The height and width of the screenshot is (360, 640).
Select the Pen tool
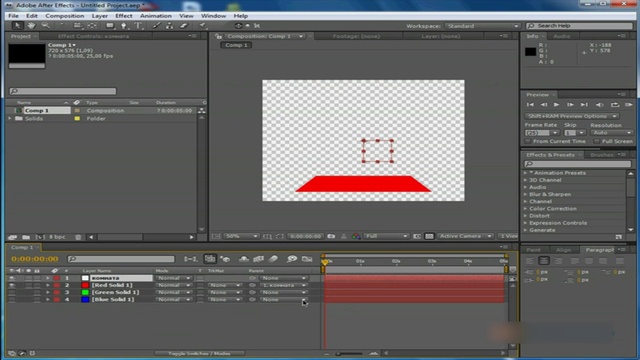click(124, 26)
